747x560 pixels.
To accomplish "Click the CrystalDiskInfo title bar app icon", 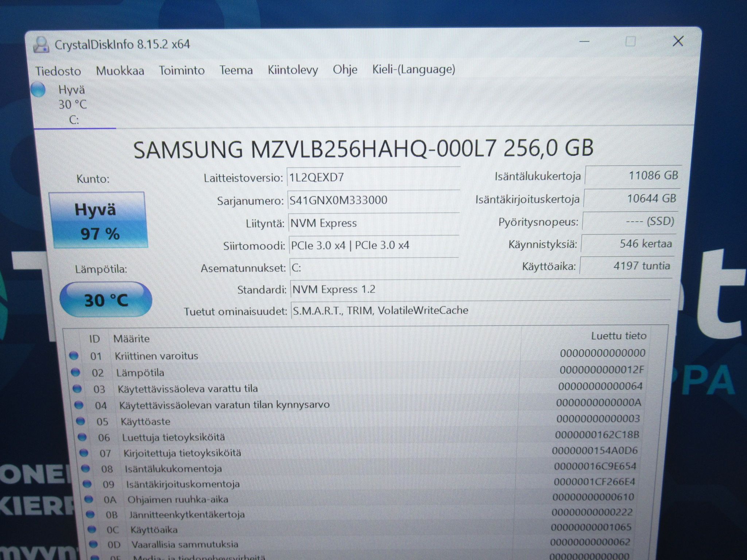I will click(40, 45).
